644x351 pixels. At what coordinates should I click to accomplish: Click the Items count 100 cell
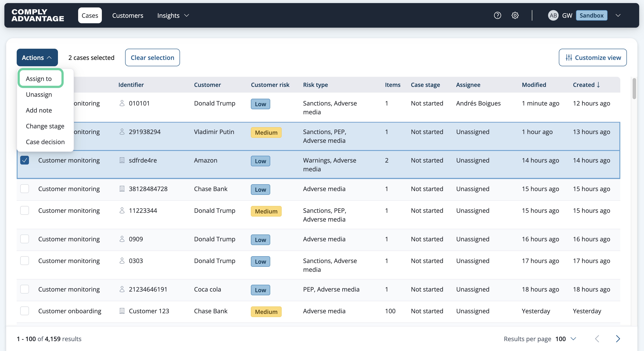(x=390, y=311)
